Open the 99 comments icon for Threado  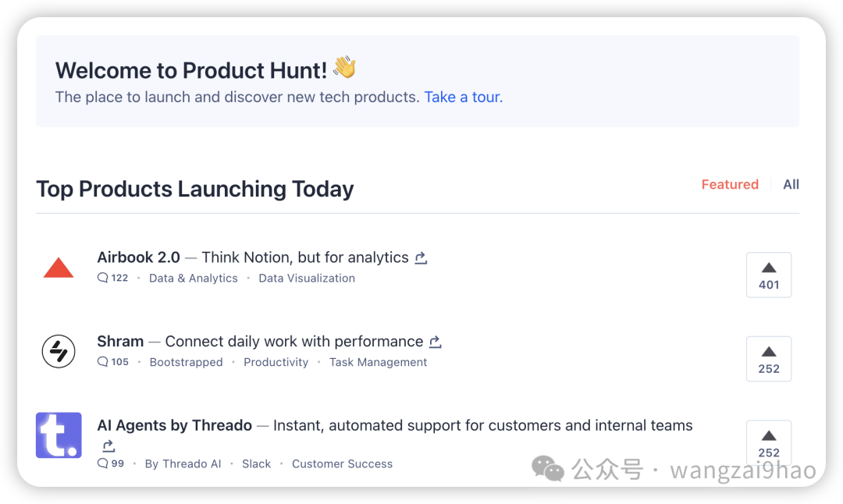[103, 463]
